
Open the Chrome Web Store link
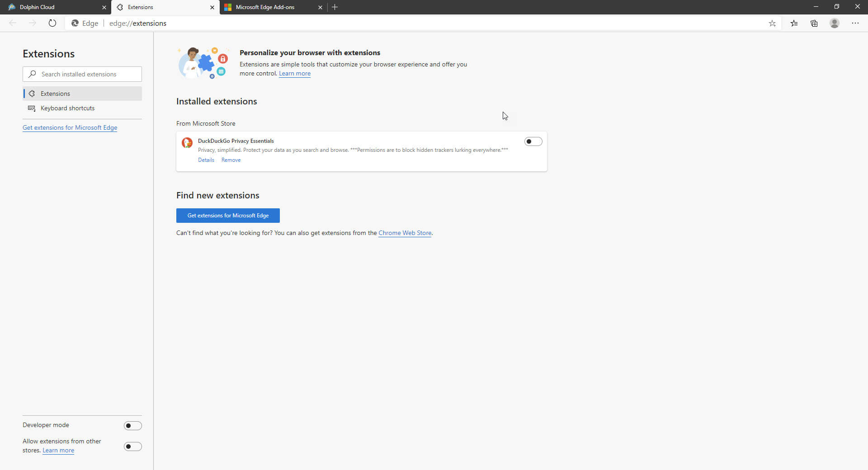click(405, 233)
